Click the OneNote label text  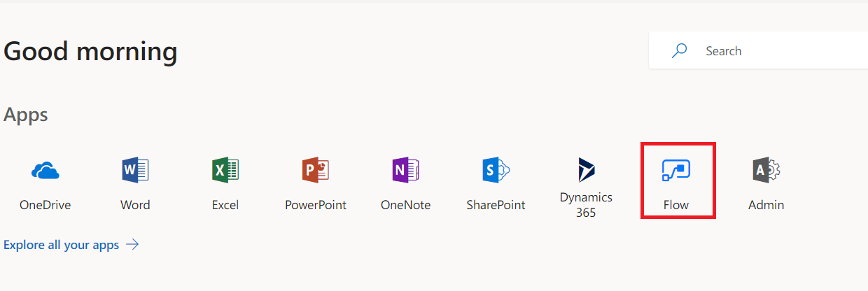pyautogui.click(x=405, y=205)
